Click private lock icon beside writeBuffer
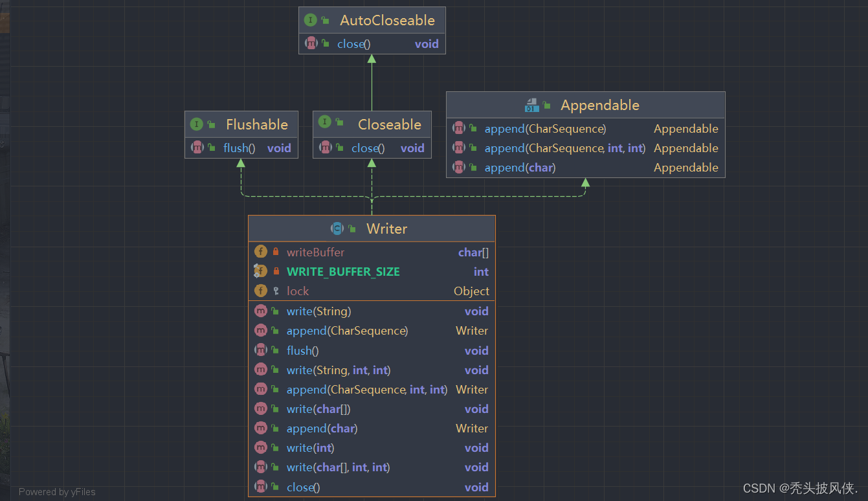868x501 pixels. pos(276,252)
